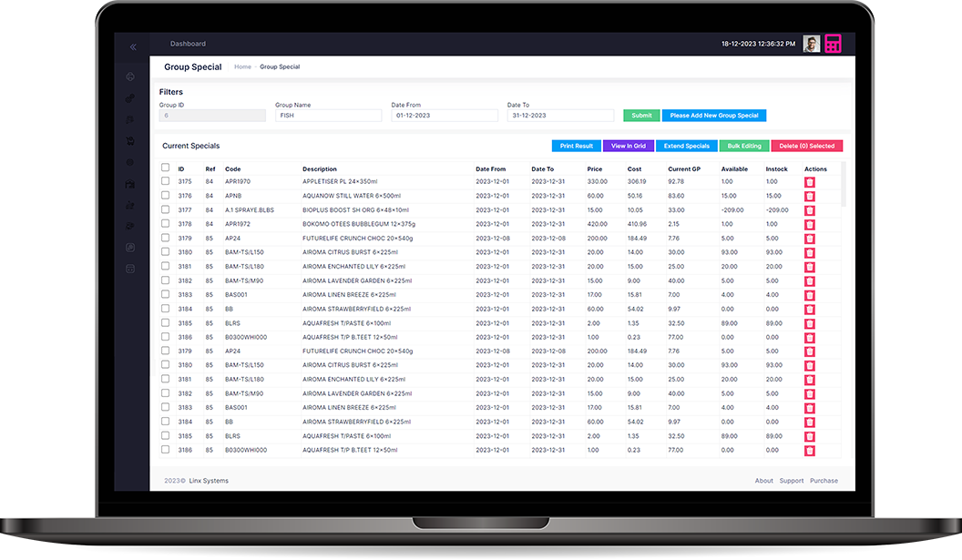Delete row 3175 using its trash icon

pyautogui.click(x=809, y=182)
